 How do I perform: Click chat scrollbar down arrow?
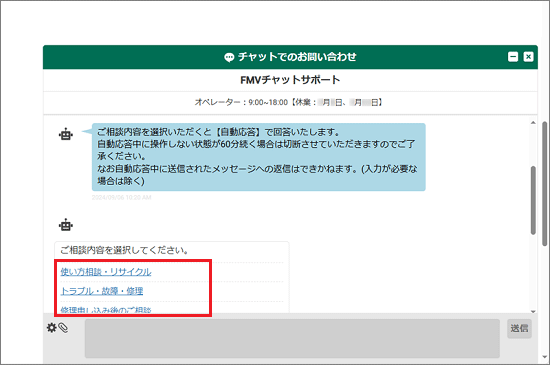pyautogui.click(x=533, y=311)
